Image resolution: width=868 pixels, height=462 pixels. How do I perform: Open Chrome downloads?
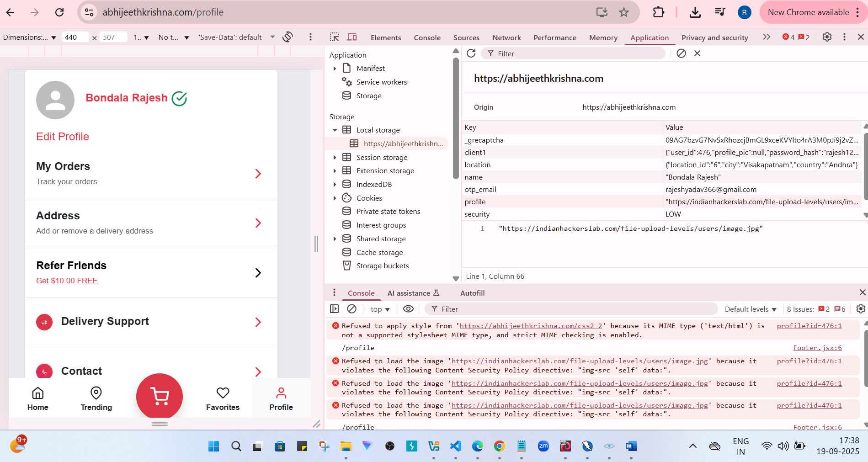point(695,12)
